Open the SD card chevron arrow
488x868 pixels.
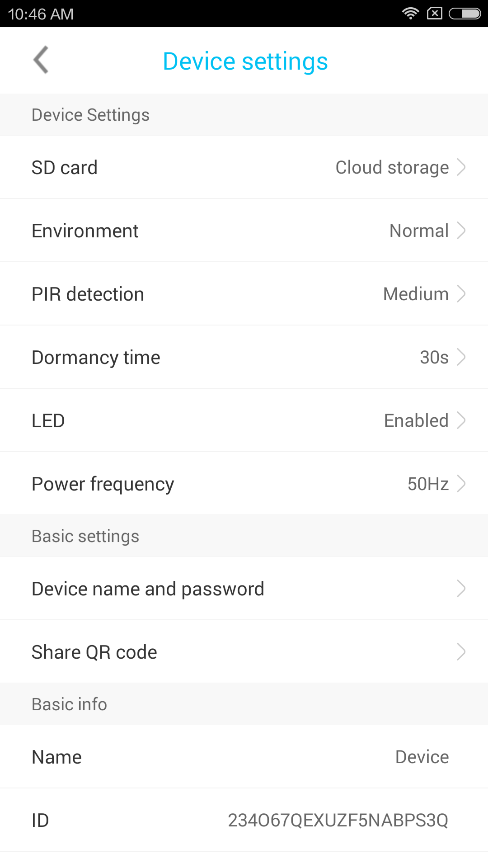461,167
